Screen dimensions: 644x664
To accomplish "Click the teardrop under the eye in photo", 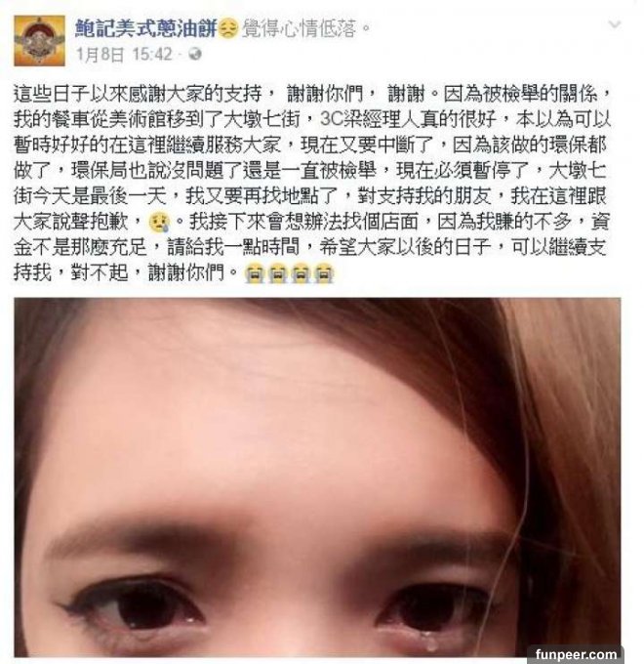I will tap(430, 643).
